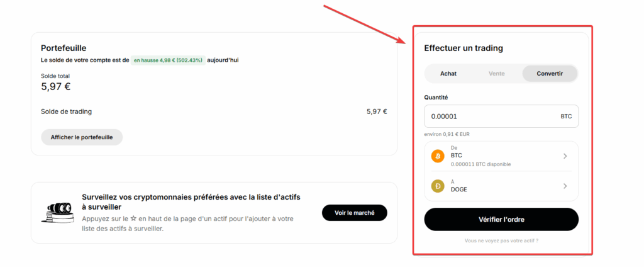
Task: Open the De BTC asset selector row
Action: point(501,156)
